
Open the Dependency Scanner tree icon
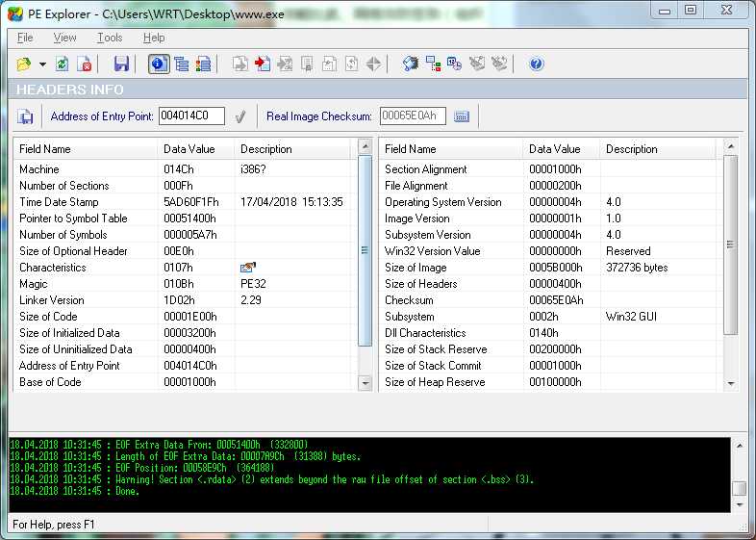pyautogui.click(x=433, y=64)
